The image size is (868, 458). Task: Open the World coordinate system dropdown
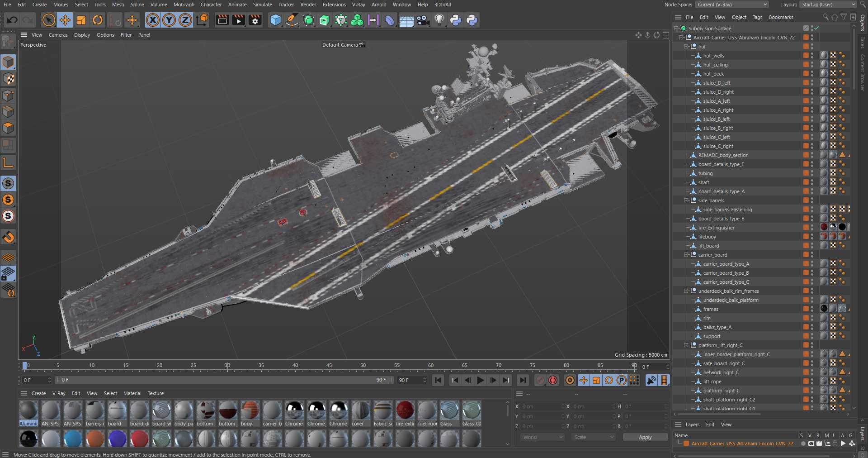tap(542, 437)
